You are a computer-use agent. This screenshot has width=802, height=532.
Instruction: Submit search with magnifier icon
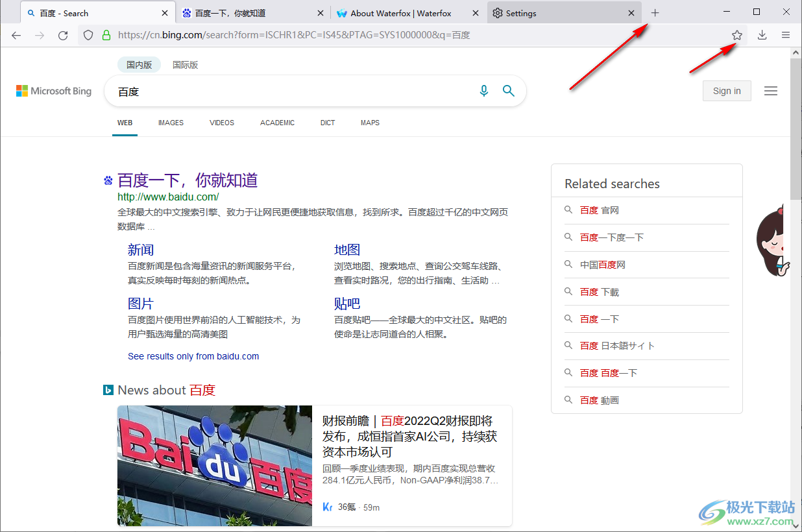[x=509, y=91]
